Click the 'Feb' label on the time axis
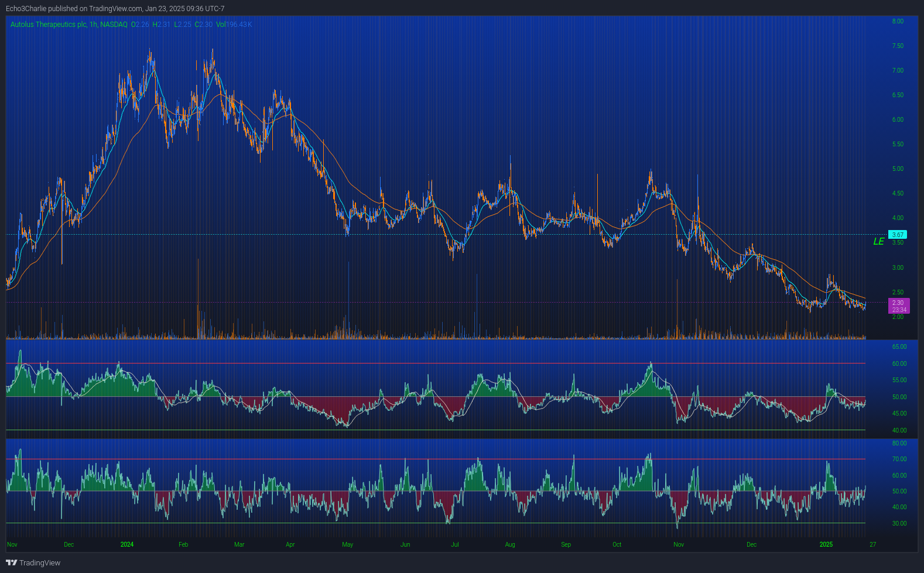Screen dimensions: 924x573 [183, 544]
